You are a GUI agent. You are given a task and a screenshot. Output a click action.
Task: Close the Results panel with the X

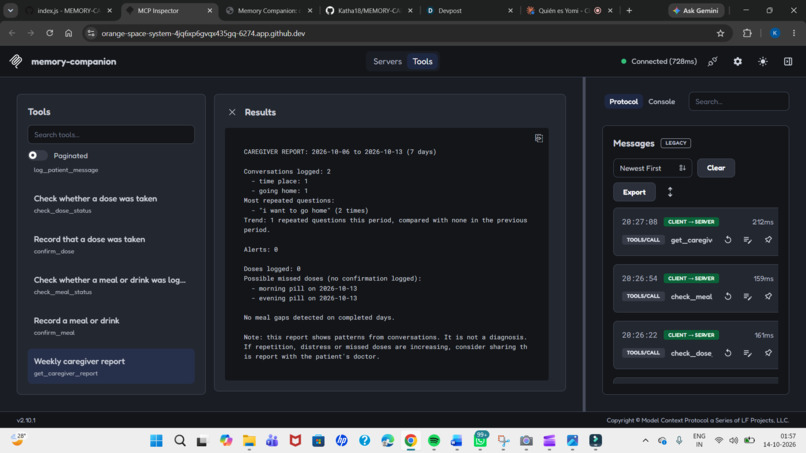point(232,112)
